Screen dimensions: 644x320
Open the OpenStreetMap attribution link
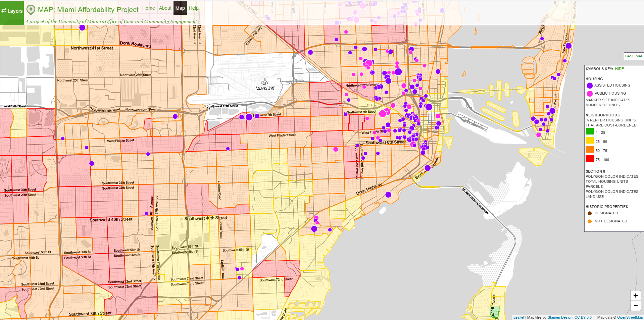(x=630, y=317)
